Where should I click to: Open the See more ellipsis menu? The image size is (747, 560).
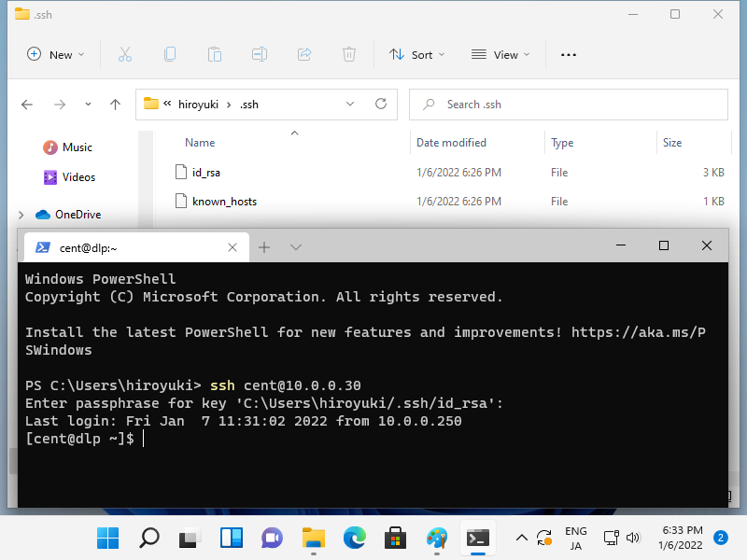(568, 54)
